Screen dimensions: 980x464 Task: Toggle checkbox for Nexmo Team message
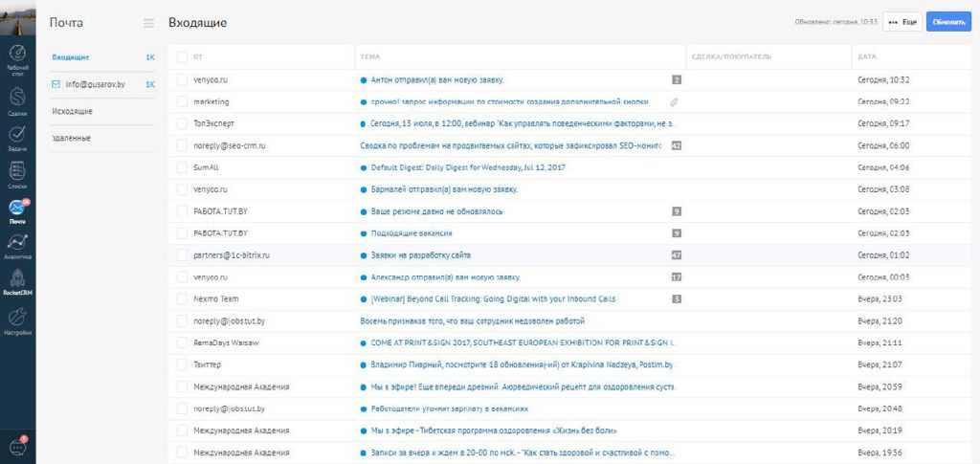[182, 299]
